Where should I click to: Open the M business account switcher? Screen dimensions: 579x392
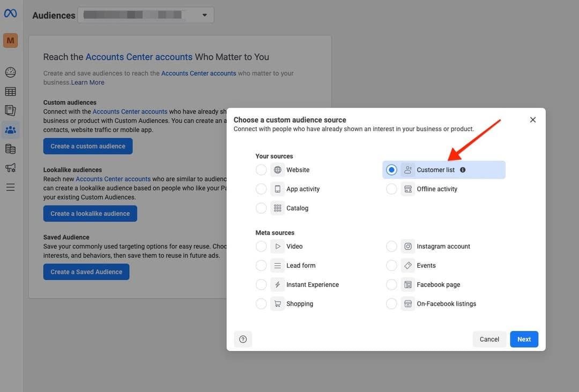tap(10, 40)
